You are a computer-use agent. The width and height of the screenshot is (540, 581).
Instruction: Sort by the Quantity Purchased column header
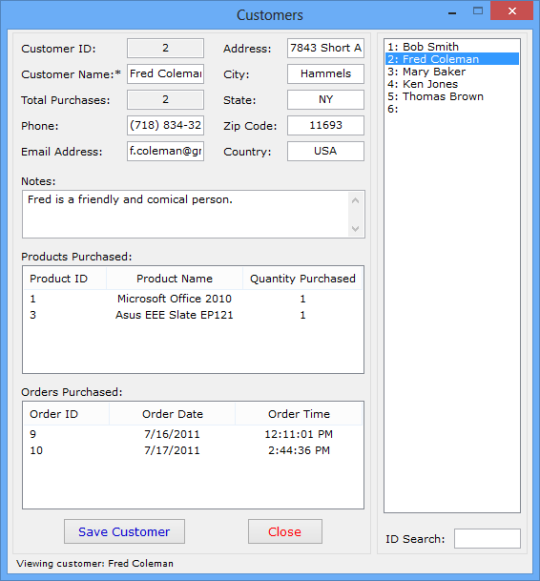302,278
